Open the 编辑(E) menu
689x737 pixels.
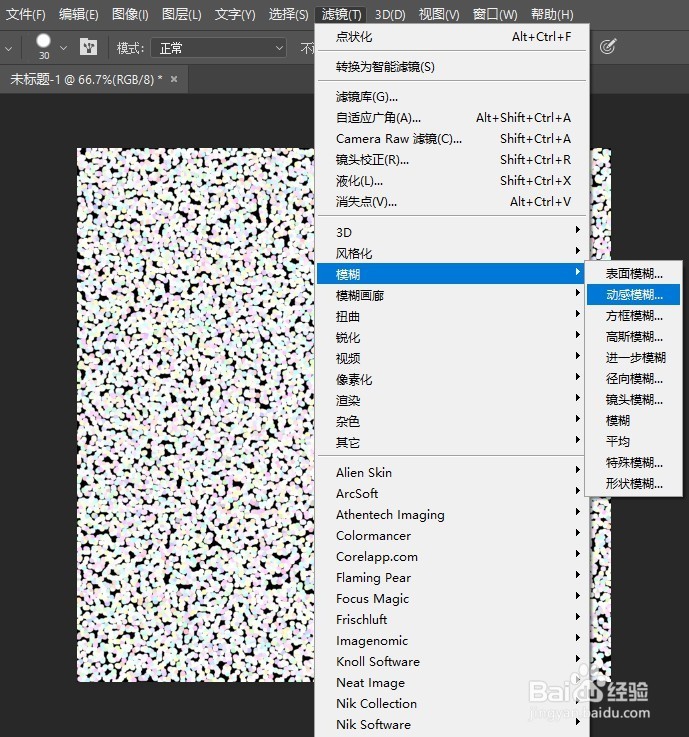78,15
